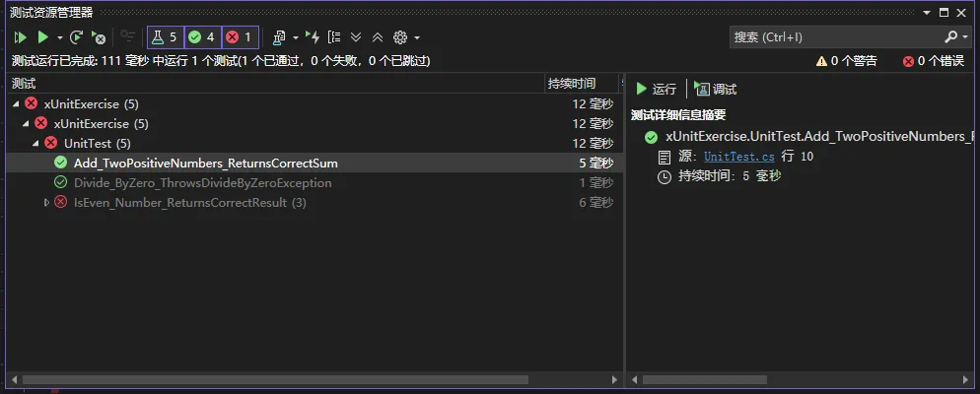Open the window position dropdown in title bar
Screen dimensions: 980x394
click(927, 13)
